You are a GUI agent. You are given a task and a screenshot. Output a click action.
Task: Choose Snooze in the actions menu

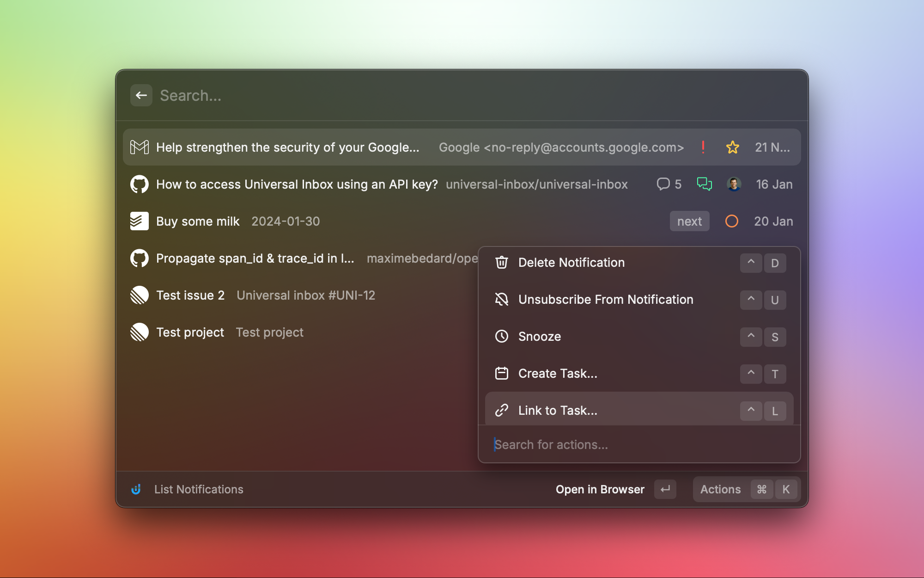click(539, 337)
